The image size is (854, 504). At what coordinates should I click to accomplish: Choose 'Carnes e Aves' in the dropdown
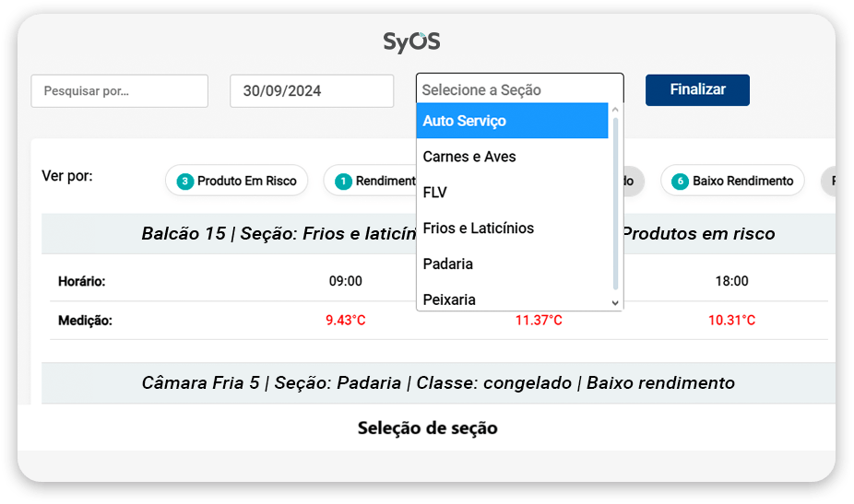tap(512, 157)
